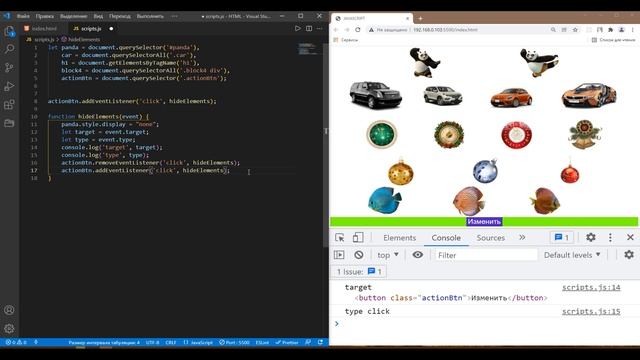Activate DevTools element inspect picker
The width and height of the screenshot is (640, 360).
tap(340, 238)
